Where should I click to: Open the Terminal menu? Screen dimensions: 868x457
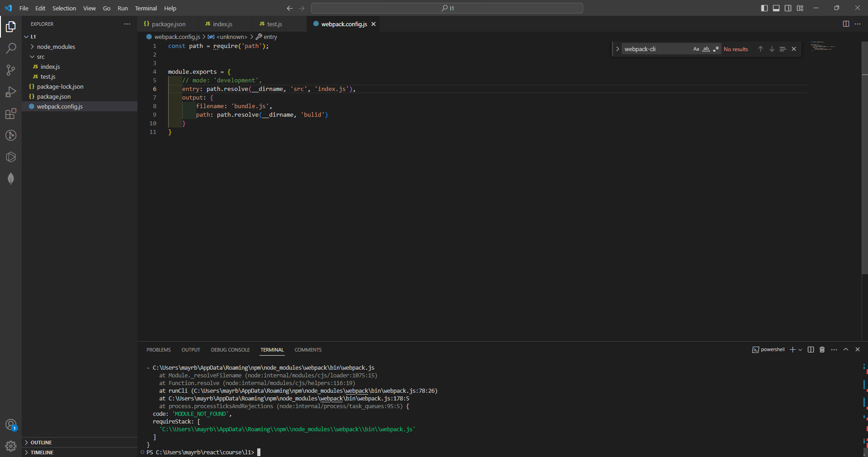(146, 8)
